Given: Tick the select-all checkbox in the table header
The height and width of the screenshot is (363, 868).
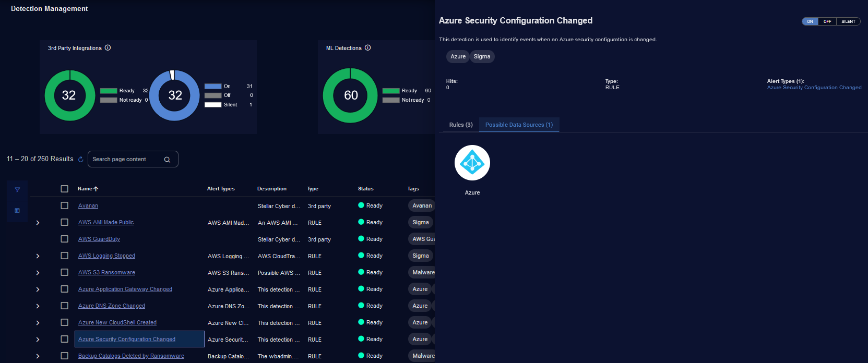Looking at the screenshot, I should [65, 189].
